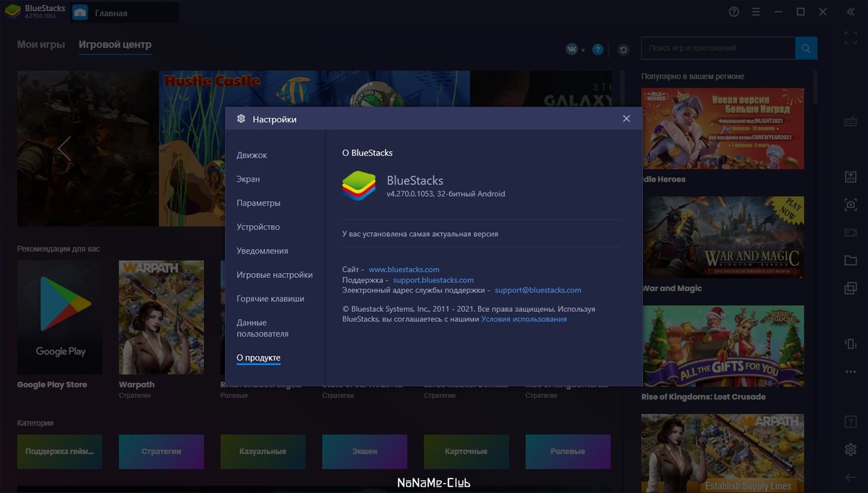Select Поддержка гейм... category tile
This screenshot has height=493, width=868.
coord(60,451)
